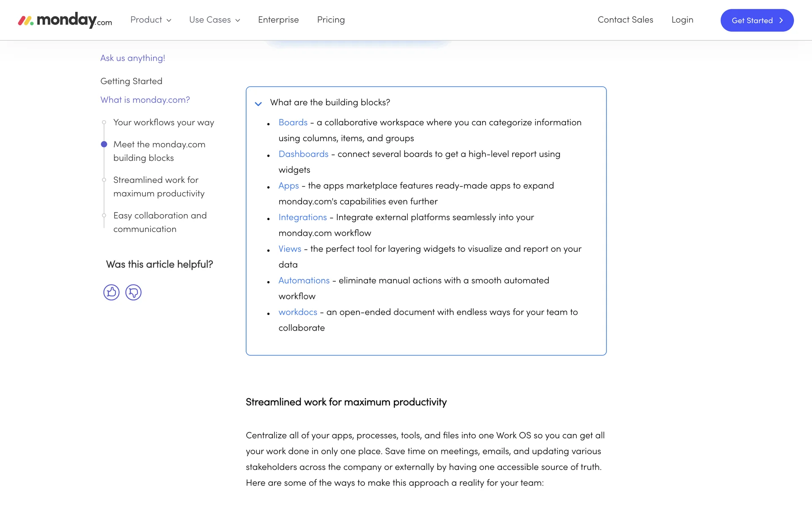Open the Pricing page
812x508 pixels.
331,20
